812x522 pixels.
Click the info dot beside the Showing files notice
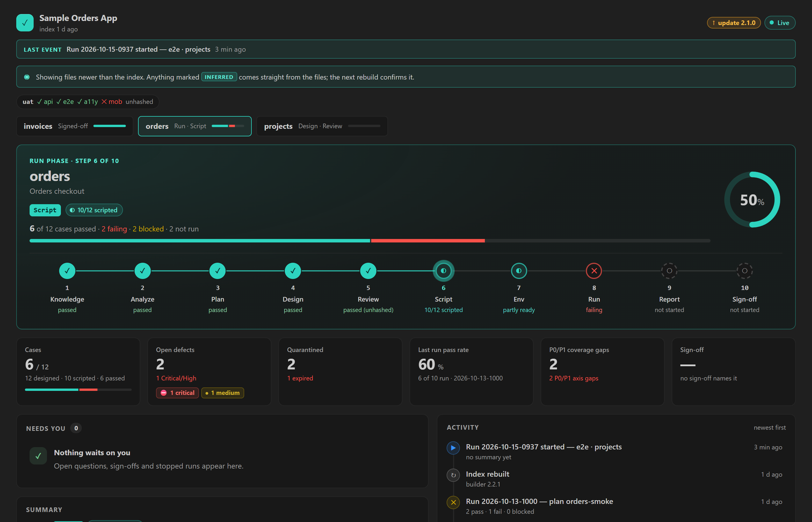(27, 77)
